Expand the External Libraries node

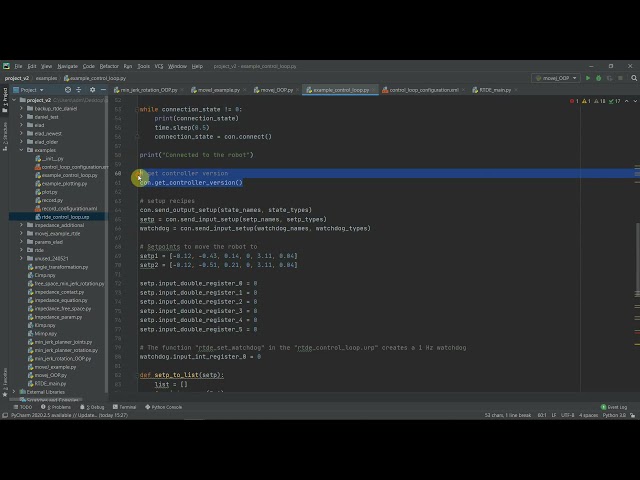point(14,392)
